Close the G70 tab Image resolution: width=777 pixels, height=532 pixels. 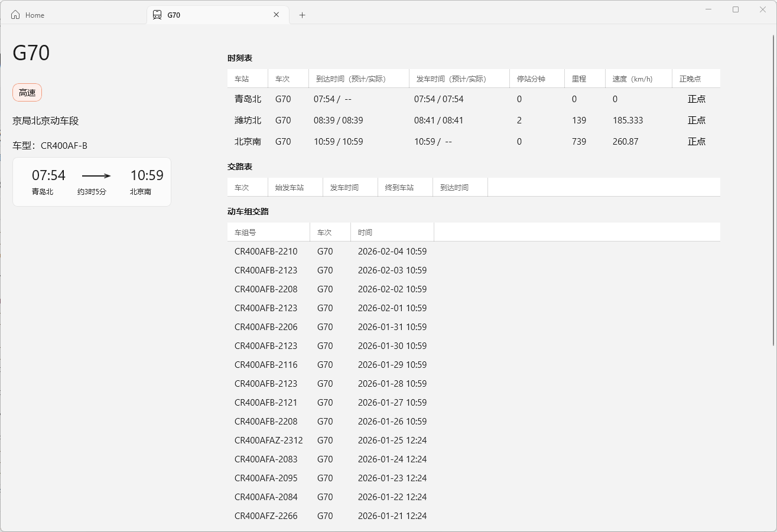276,14
